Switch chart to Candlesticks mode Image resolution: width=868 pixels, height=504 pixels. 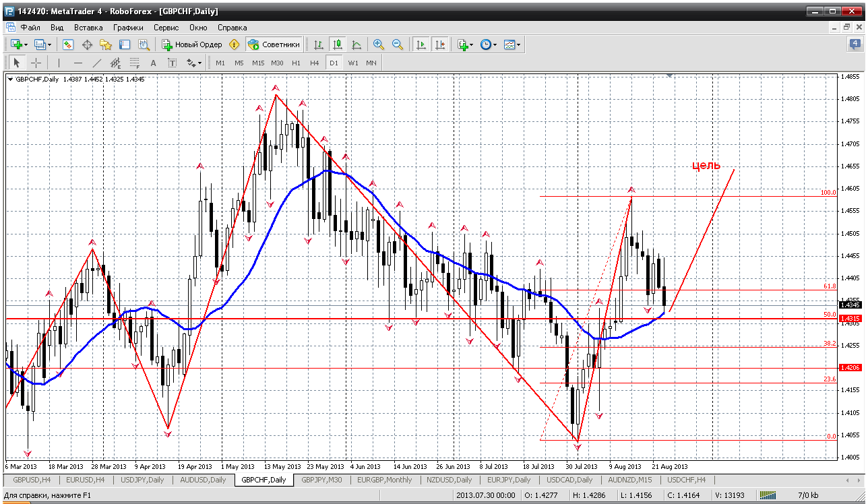pos(337,44)
